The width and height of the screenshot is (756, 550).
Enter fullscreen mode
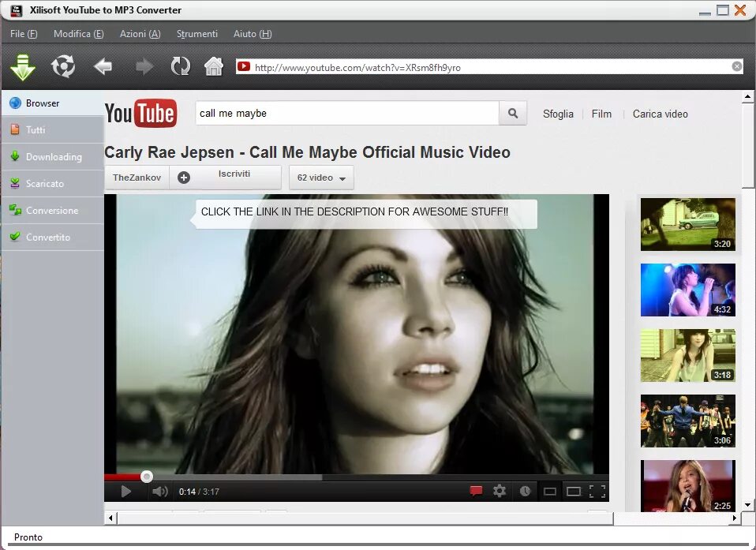click(597, 492)
